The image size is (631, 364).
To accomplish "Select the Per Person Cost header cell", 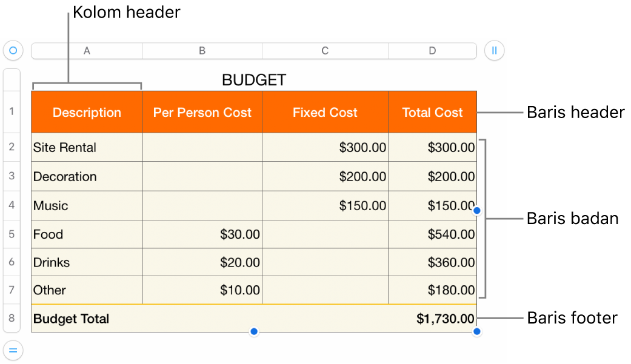I will pos(202,113).
